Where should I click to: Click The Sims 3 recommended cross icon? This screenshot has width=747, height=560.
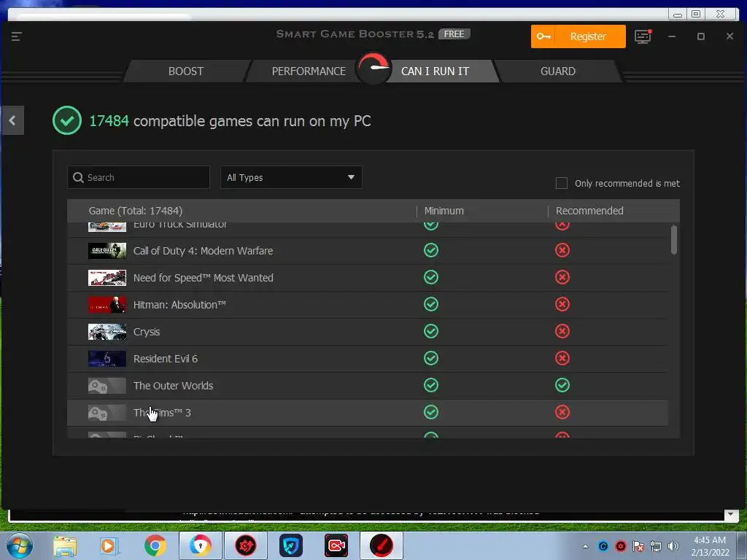coord(562,413)
